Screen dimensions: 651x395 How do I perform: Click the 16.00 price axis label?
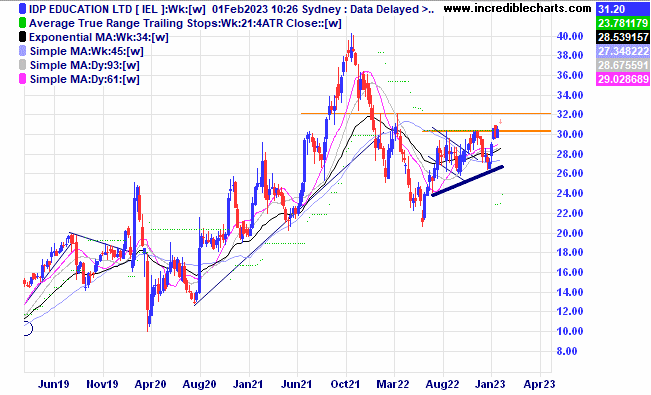pos(570,272)
